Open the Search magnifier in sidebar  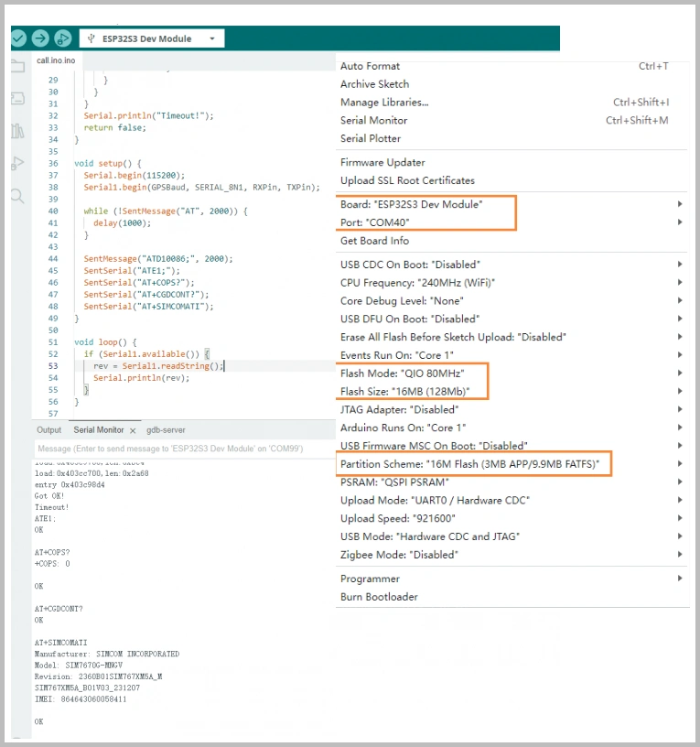pos(17,196)
